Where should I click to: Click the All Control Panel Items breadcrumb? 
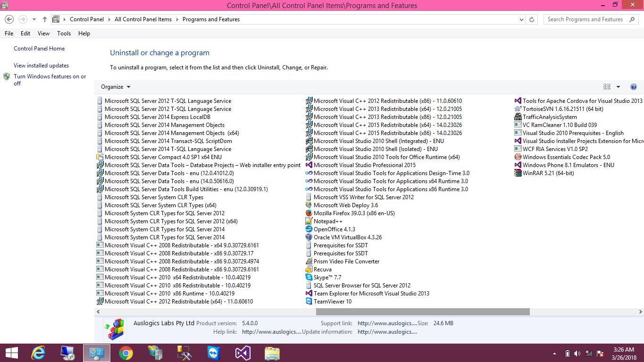click(x=143, y=19)
